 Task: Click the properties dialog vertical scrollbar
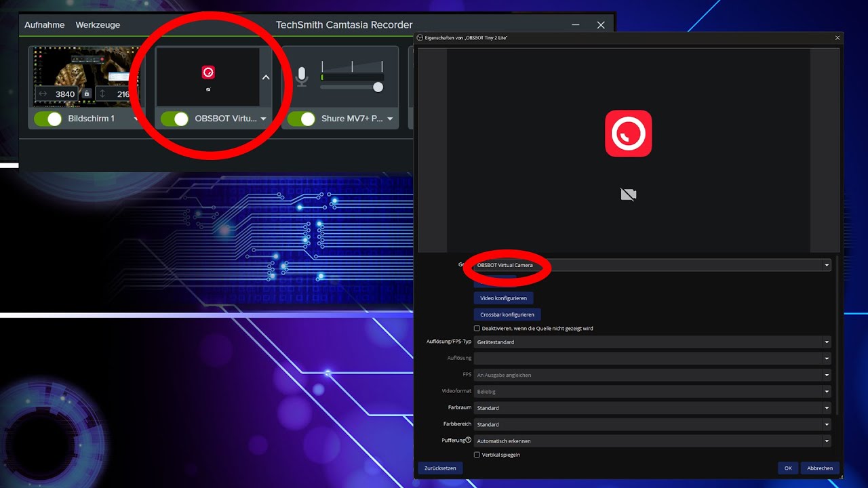[x=838, y=336]
